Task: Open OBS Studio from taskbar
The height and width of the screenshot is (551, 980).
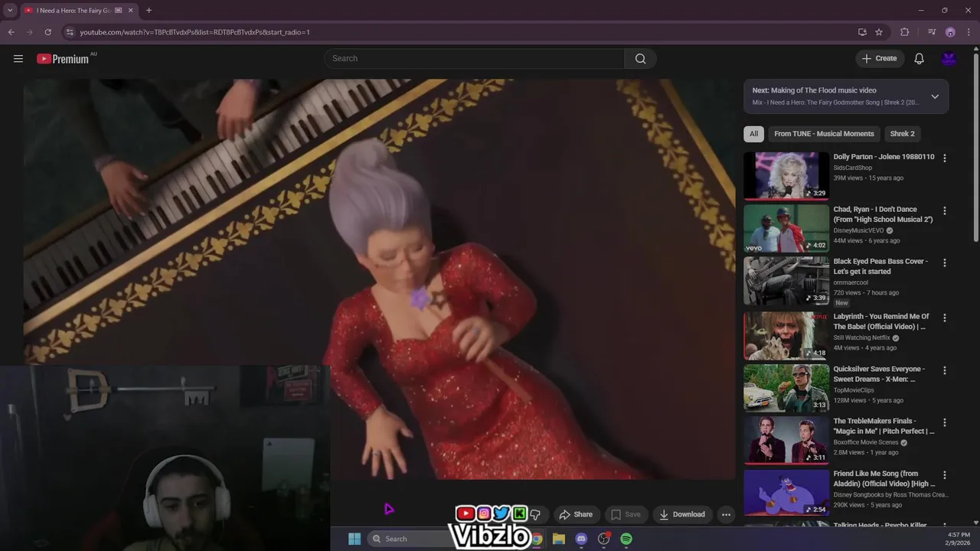Action: [x=604, y=539]
